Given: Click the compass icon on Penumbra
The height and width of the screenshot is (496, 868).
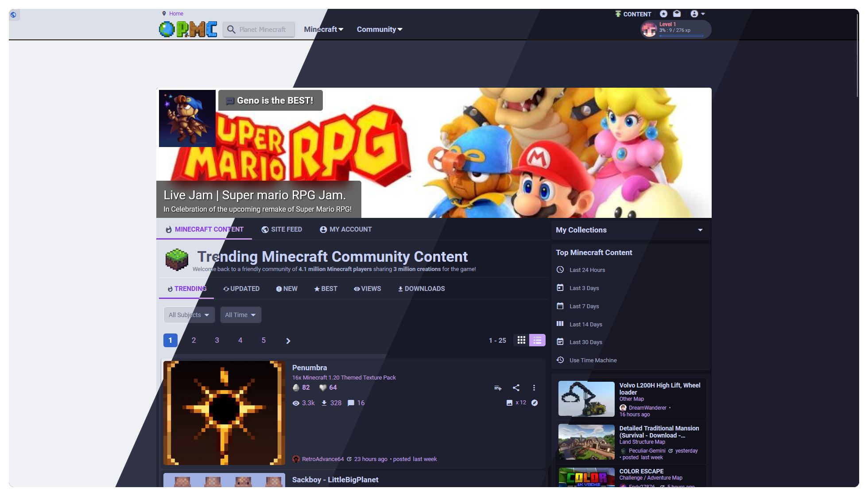Looking at the screenshot, I should (535, 403).
